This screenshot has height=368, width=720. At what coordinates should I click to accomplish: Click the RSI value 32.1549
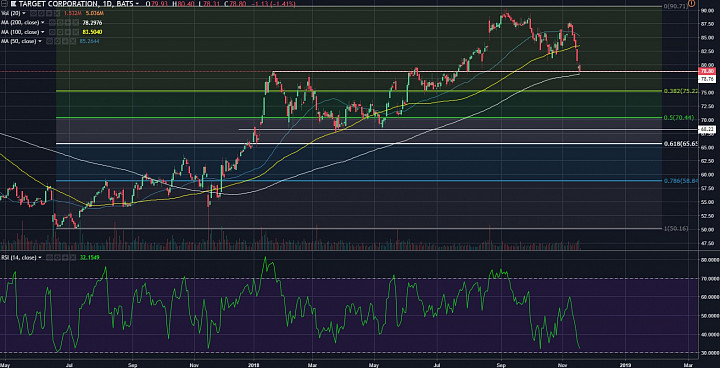coord(89,257)
